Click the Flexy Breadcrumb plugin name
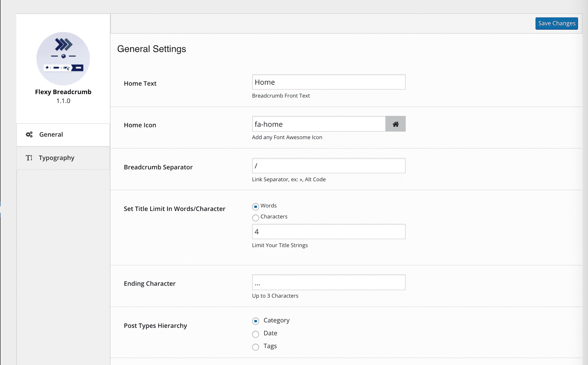 pos(63,92)
